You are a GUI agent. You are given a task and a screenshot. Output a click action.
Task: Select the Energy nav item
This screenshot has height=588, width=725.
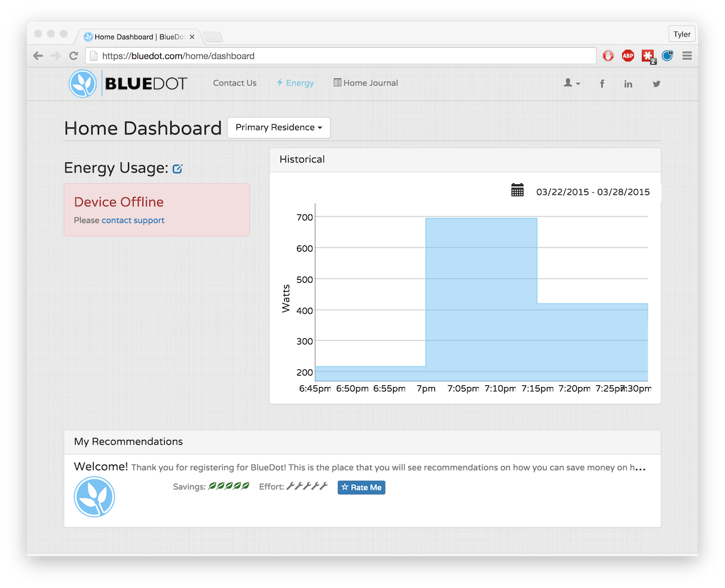[x=296, y=83]
